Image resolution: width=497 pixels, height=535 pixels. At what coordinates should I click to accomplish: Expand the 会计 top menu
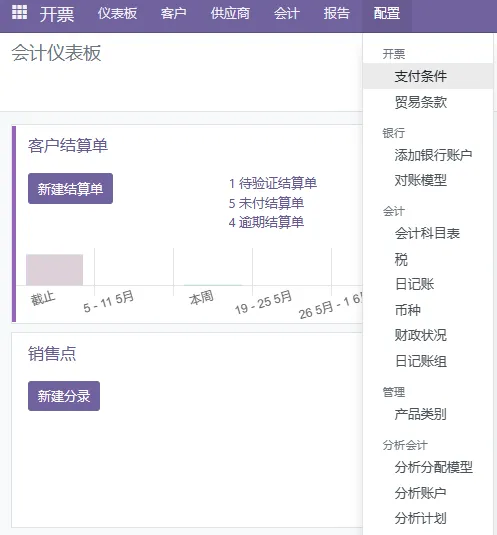click(x=287, y=14)
